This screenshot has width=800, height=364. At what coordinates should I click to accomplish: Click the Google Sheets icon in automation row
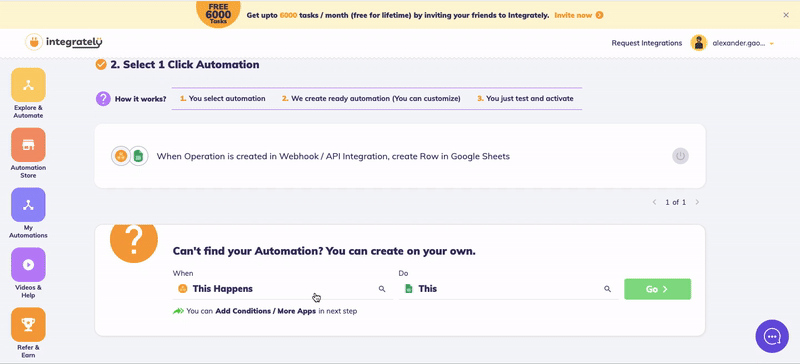click(138, 156)
